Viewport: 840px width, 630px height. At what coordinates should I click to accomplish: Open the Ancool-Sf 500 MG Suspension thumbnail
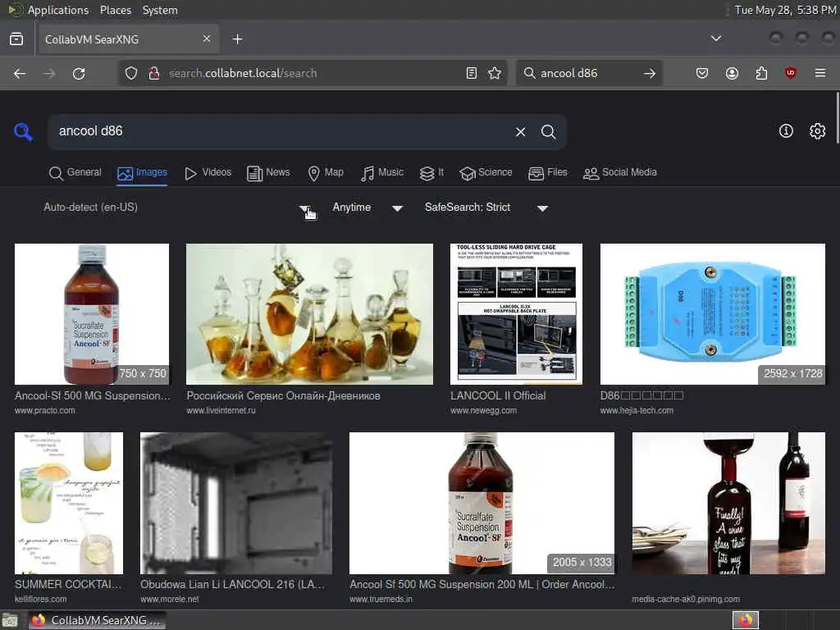point(92,314)
